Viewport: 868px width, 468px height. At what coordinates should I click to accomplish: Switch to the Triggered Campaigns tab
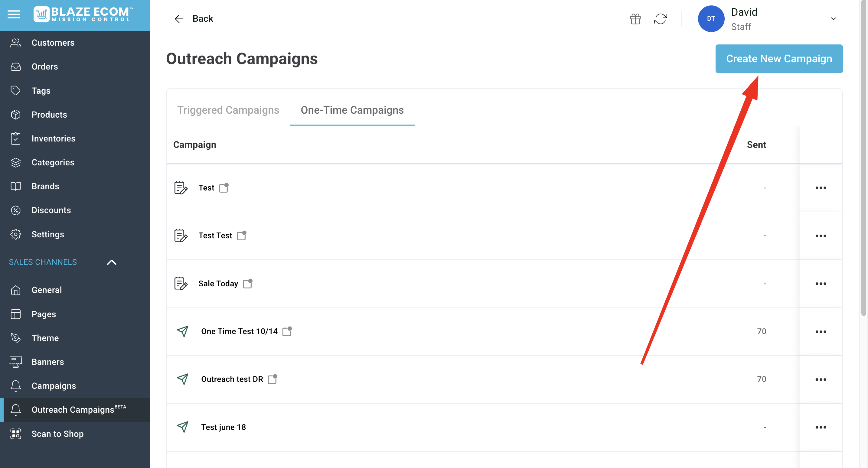(x=228, y=110)
